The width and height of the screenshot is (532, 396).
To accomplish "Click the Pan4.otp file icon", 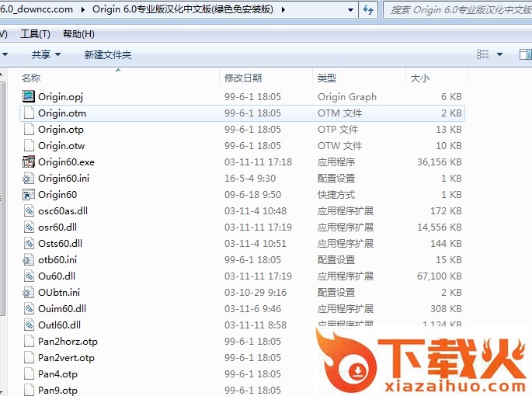I will pyautogui.click(x=29, y=373).
